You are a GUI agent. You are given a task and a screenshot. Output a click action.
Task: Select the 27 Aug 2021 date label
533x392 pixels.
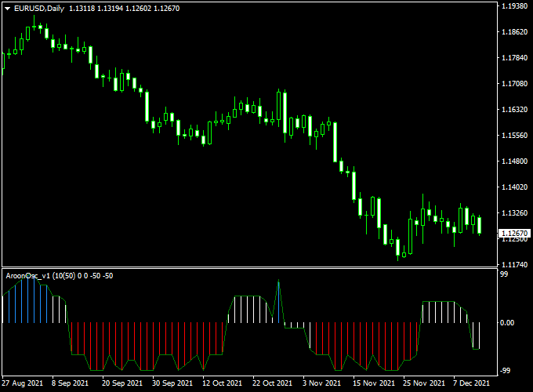pos(23,384)
